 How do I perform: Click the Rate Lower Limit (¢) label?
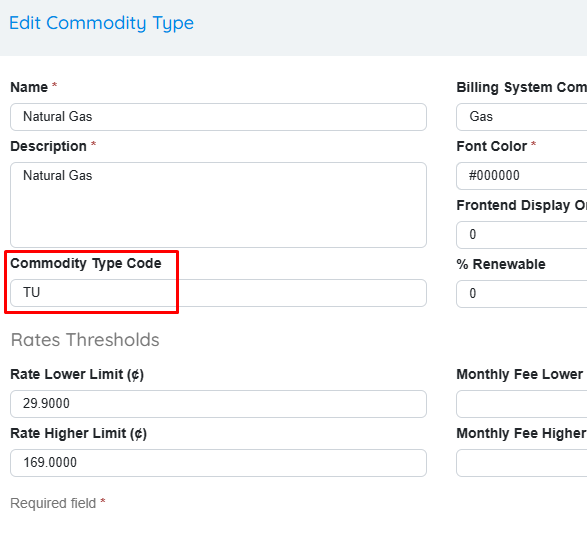coord(77,374)
